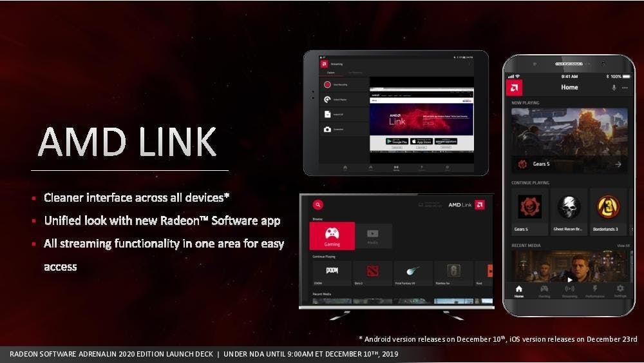Image resolution: width=644 pixels, height=363 pixels.
Task: Open the DOOM tile on the TV
Action: [332, 273]
